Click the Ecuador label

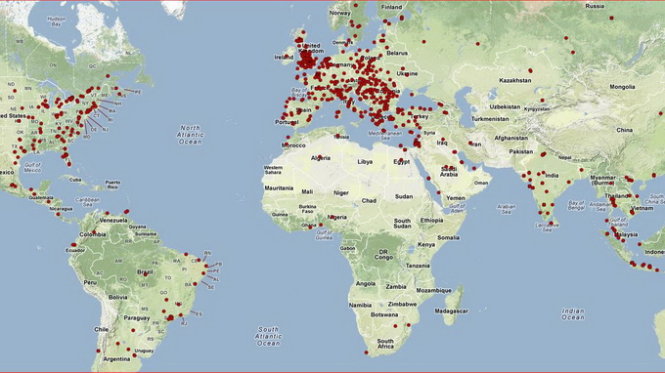75,250
